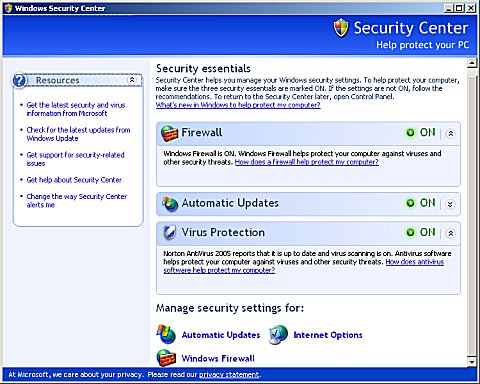
Task: Select "Change the way Security Center alerts me"
Action: pos(77,201)
